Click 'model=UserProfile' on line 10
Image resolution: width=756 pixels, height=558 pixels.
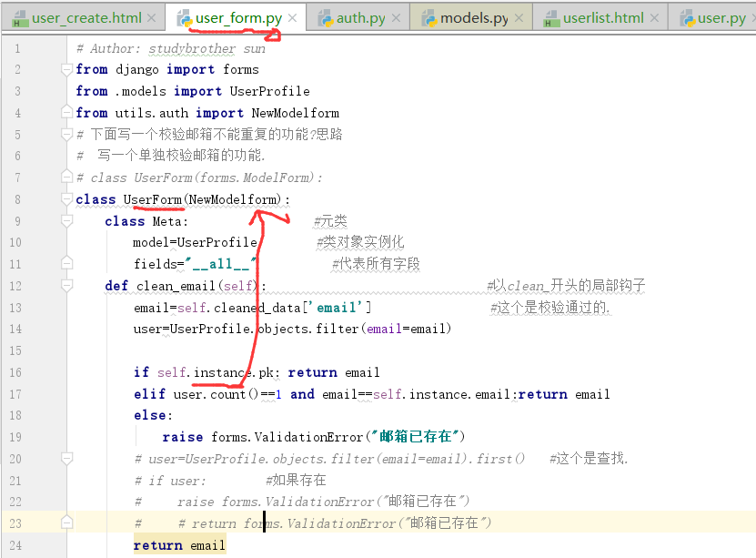point(196,242)
